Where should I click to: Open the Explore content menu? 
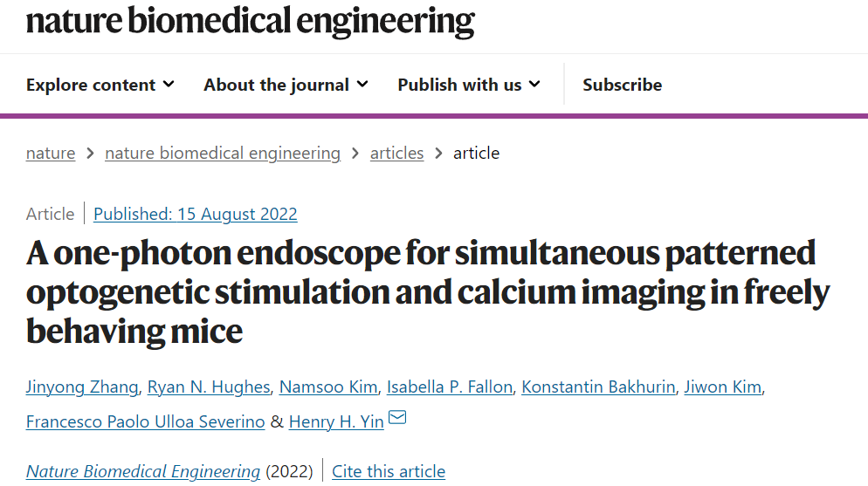tap(91, 85)
